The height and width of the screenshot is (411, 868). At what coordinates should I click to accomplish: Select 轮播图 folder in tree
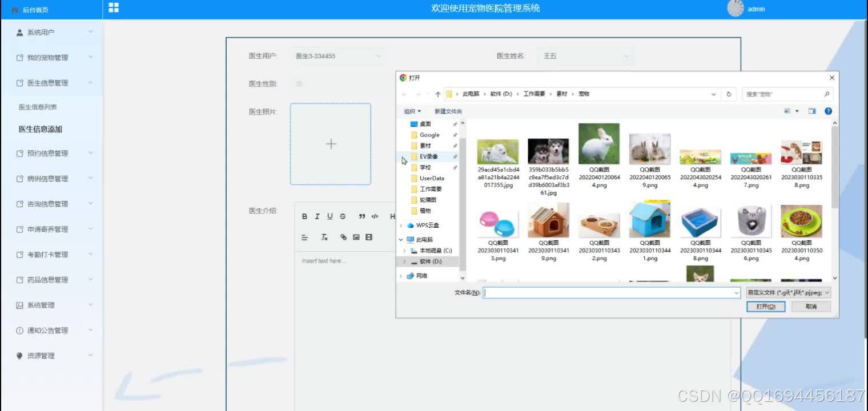(x=428, y=200)
